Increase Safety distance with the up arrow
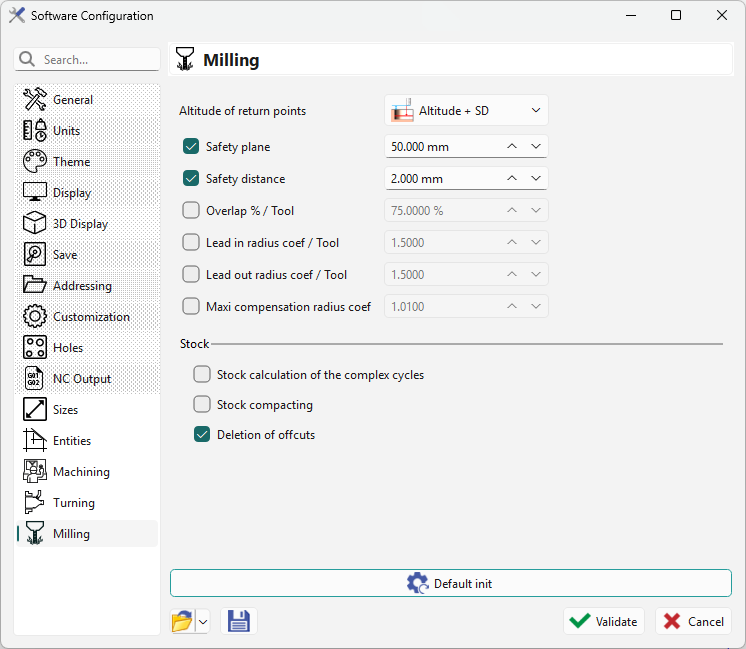 pos(511,178)
